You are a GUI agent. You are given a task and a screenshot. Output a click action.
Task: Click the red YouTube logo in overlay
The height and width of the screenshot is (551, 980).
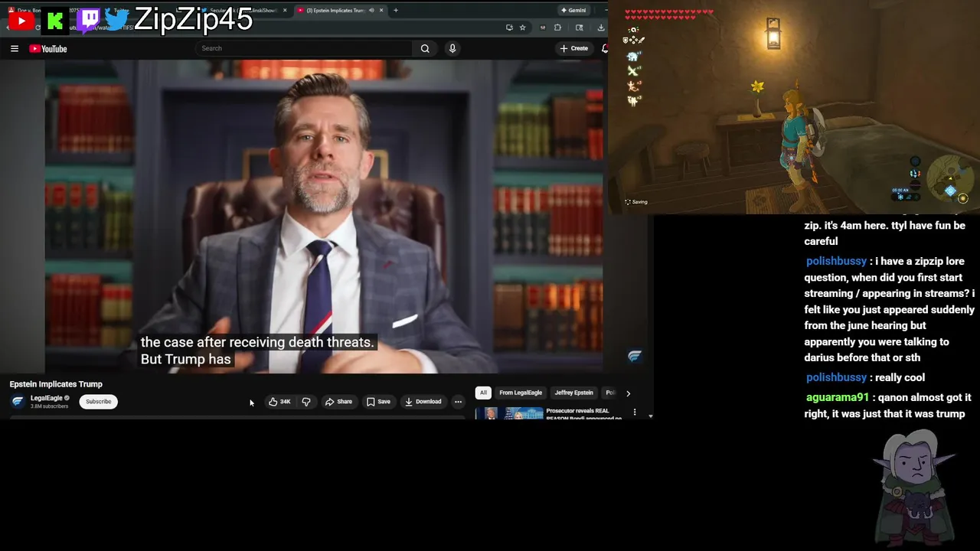point(21,21)
